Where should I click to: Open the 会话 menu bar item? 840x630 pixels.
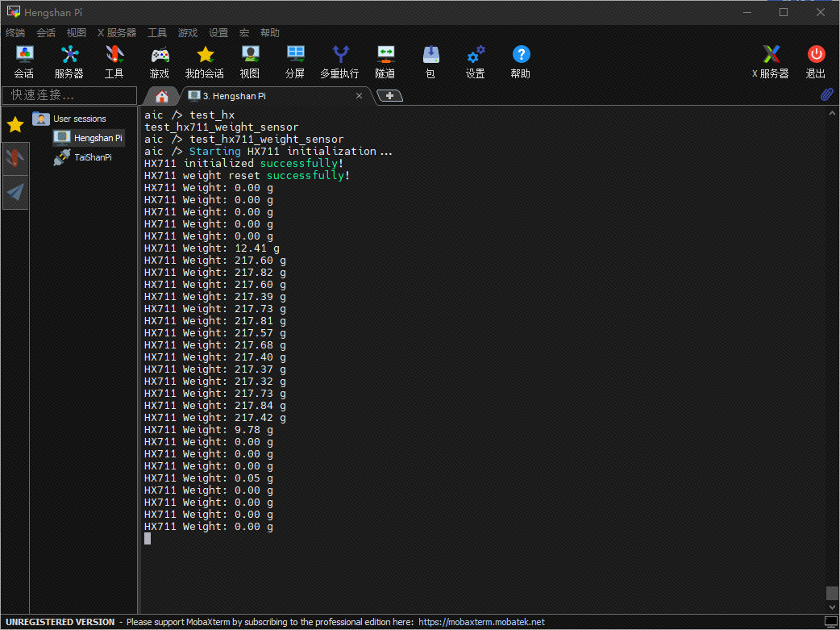coord(46,33)
